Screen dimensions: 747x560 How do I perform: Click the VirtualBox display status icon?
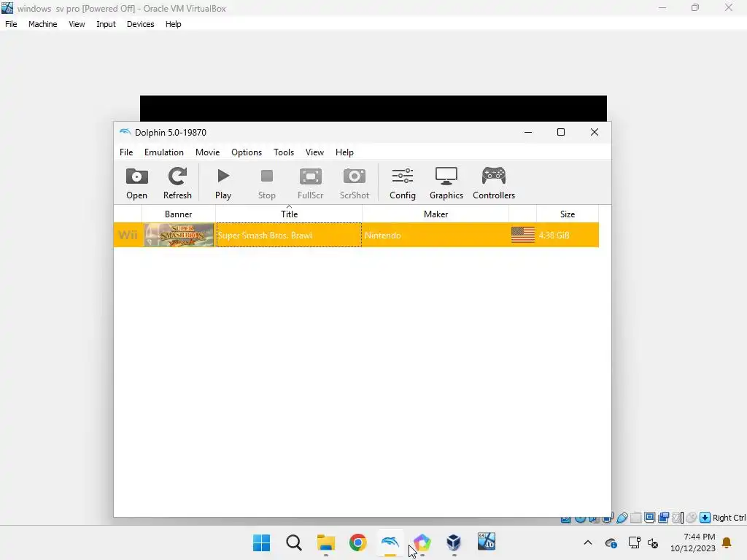pos(649,518)
